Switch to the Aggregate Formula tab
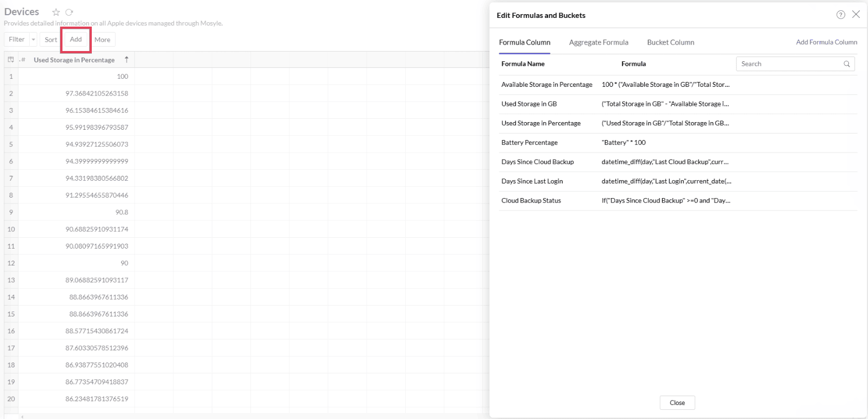 pyautogui.click(x=599, y=42)
